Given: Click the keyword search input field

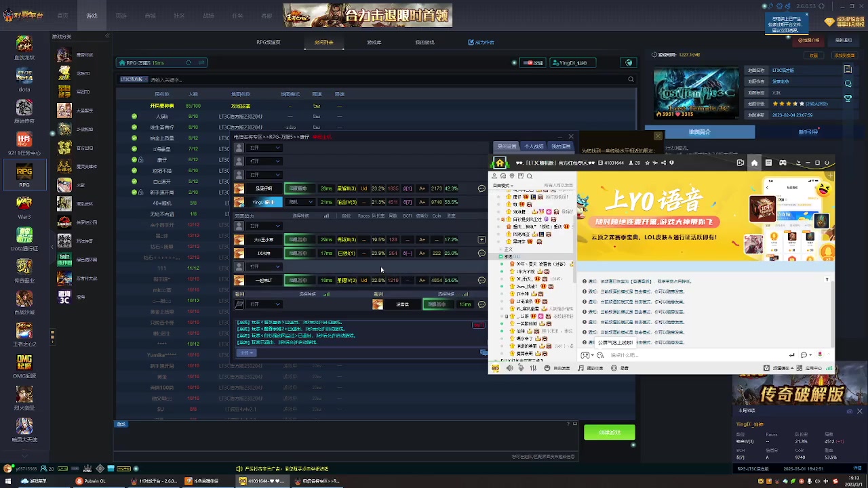Looking at the screenshot, I should [387, 79].
